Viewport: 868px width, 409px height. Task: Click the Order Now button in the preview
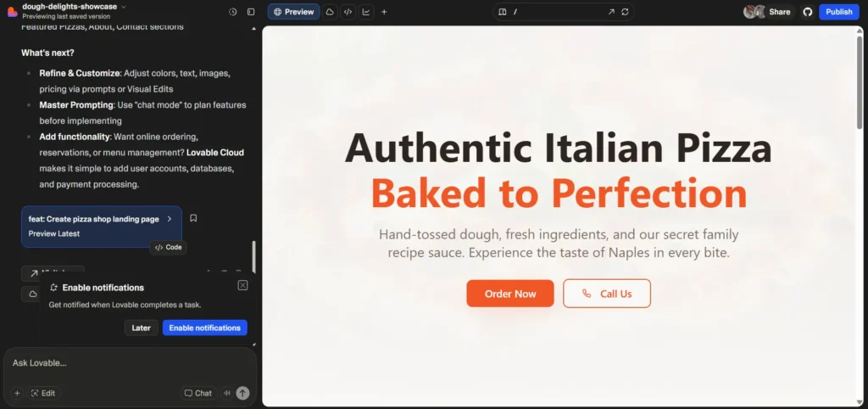[509, 294]
